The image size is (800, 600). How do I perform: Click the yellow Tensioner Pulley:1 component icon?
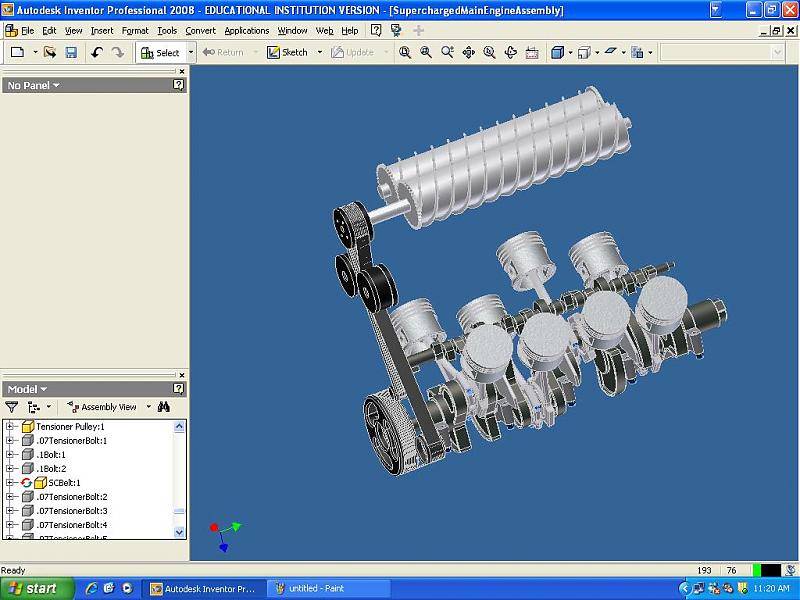(28, 427)
